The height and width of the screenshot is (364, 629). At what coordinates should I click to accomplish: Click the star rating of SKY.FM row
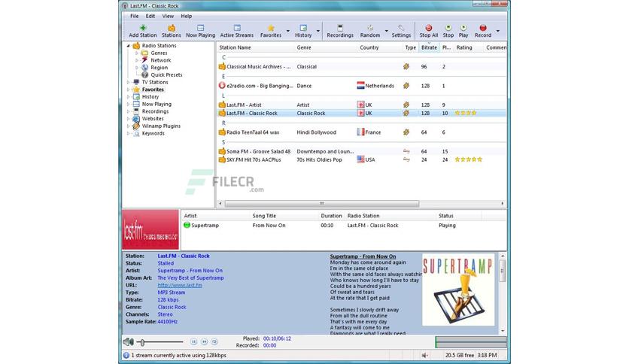pos(468,159)
